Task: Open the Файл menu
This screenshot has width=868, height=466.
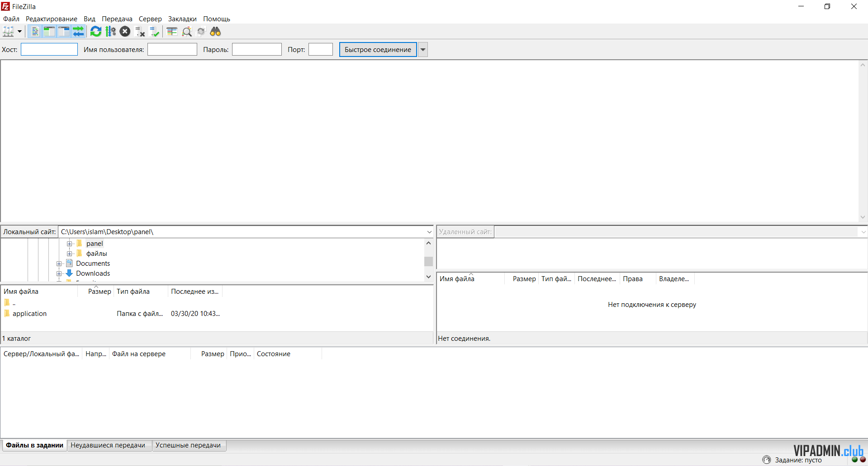Action: tap(11, 19)
